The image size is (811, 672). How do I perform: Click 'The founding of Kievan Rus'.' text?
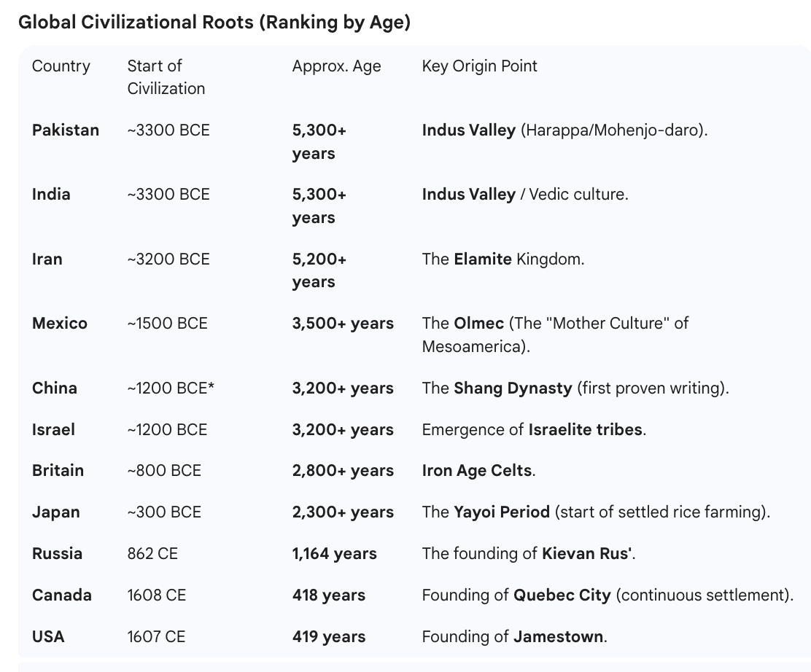(529, 554)
